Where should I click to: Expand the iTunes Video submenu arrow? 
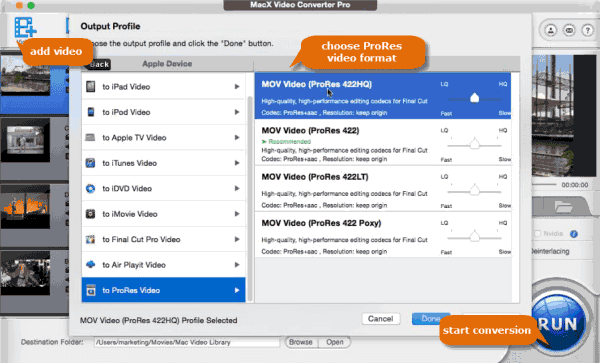click(237, 163)
